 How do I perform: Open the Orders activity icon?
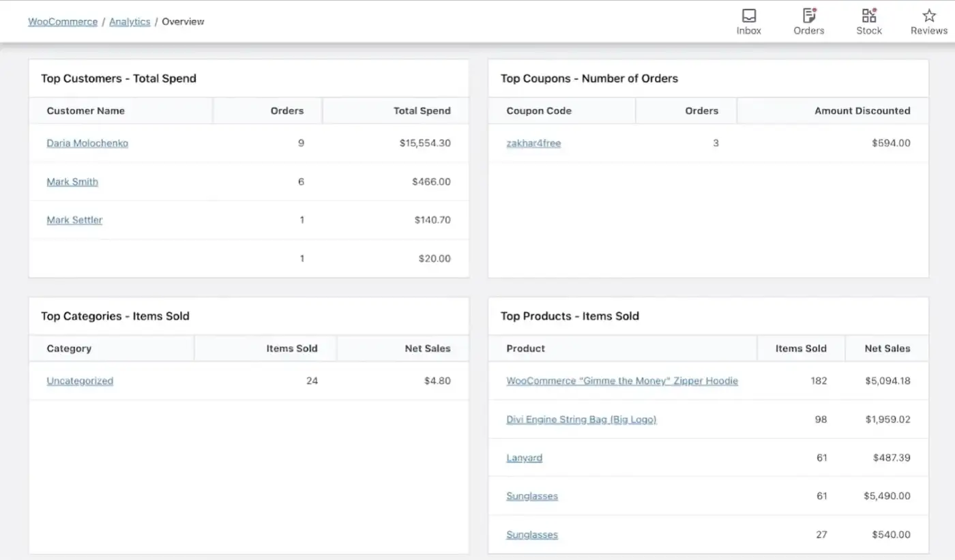[808, 20]
